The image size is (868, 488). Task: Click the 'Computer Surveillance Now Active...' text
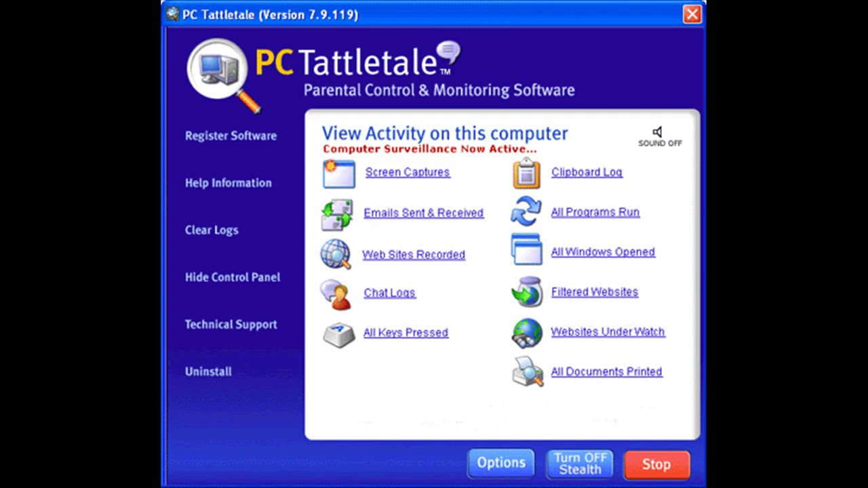coord(429,149)
